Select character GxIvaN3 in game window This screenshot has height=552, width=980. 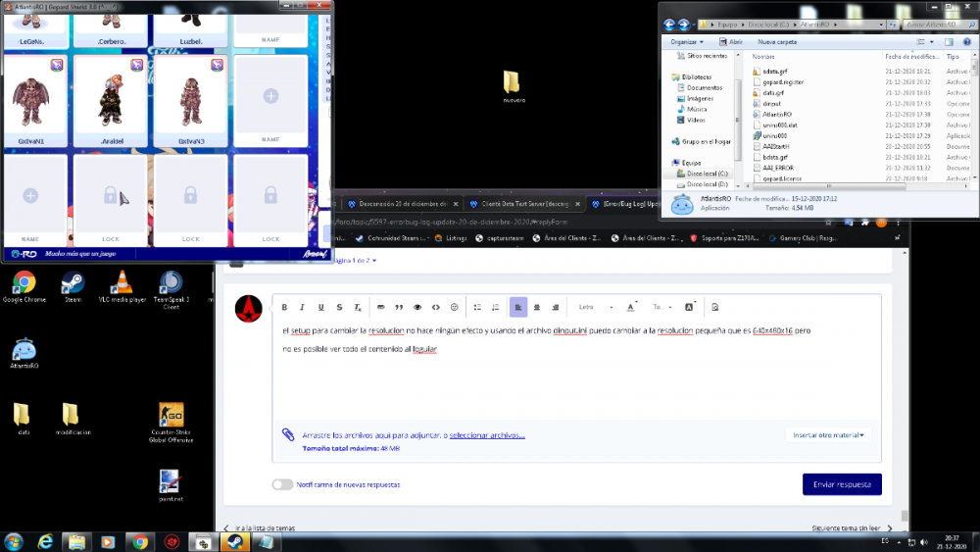(191, 101)
